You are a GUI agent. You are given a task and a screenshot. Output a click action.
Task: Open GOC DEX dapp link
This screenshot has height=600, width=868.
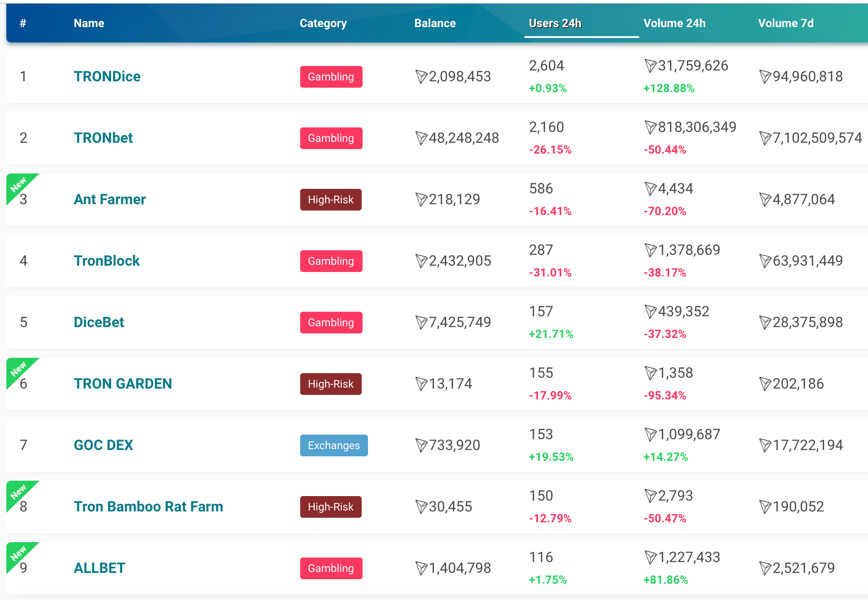[x=103, y=445]
